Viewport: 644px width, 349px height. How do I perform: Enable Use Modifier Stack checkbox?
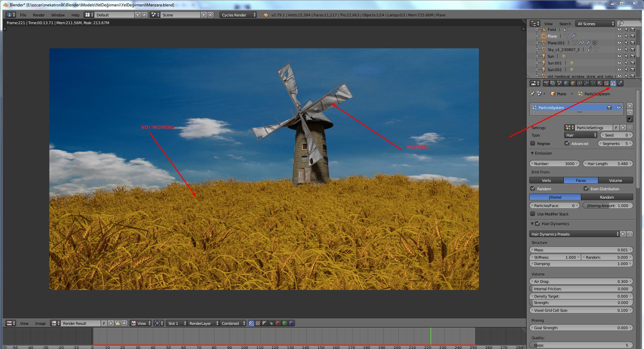[533, 214]
